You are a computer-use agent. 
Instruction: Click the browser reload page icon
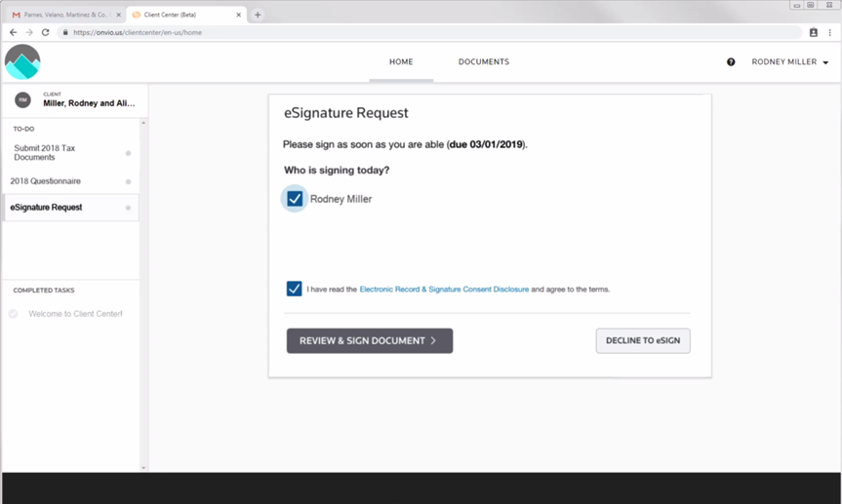click(45, 32)
